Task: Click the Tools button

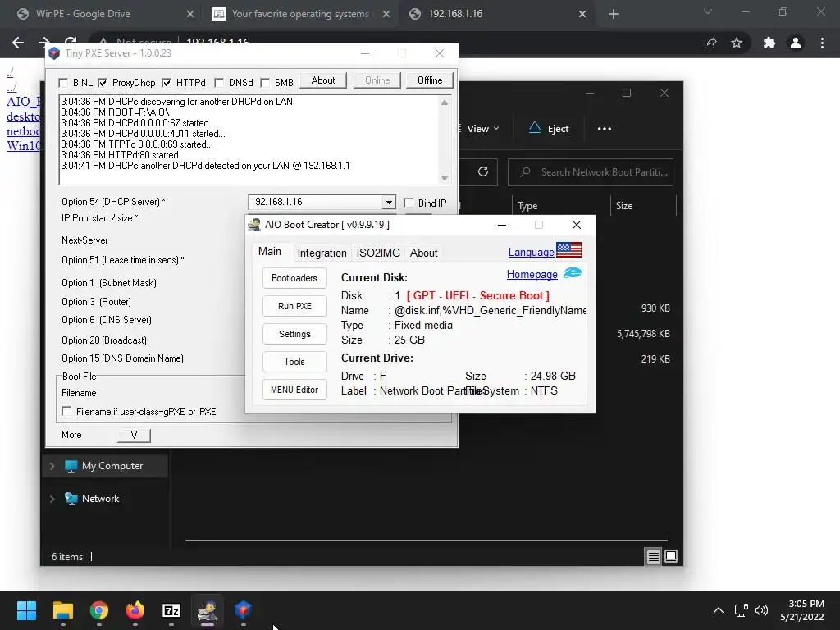Action: coord(294,362)
